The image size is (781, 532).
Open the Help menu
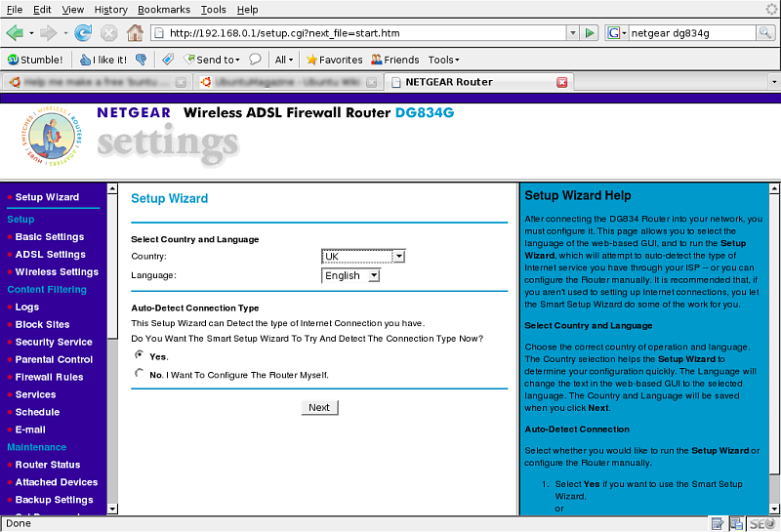(x=247, y=10)
